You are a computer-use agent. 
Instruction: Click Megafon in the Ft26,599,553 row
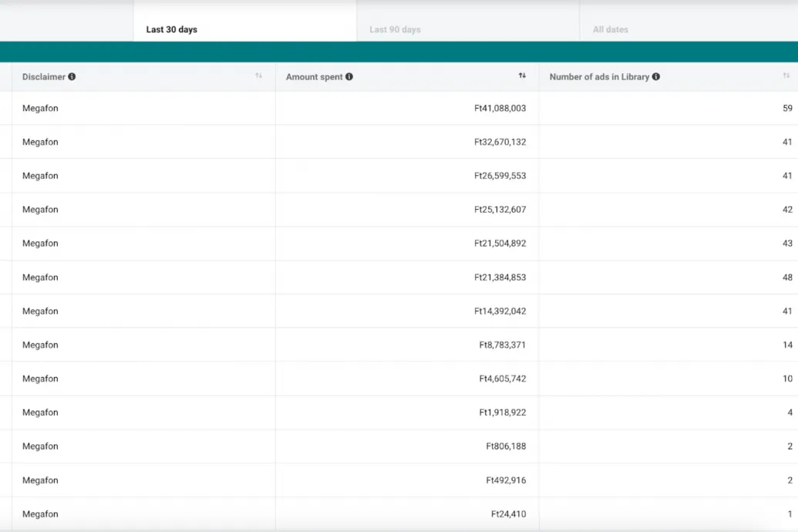(40, 176)
